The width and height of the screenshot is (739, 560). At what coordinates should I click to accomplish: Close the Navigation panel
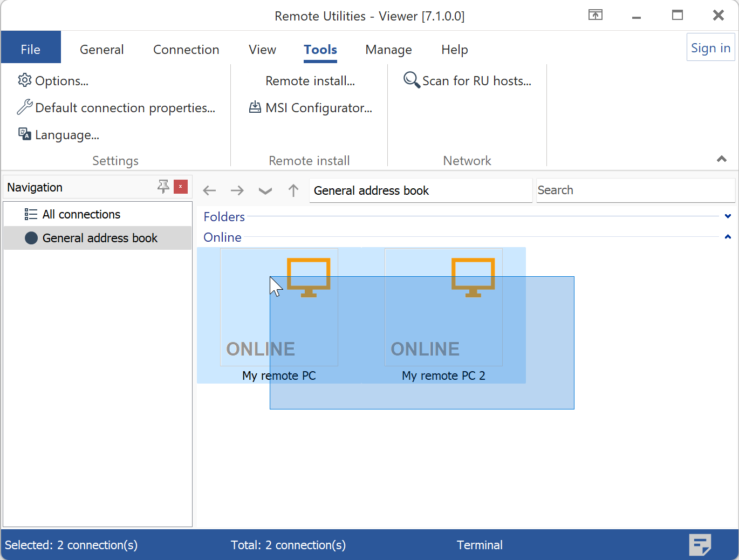pos(181,187)
